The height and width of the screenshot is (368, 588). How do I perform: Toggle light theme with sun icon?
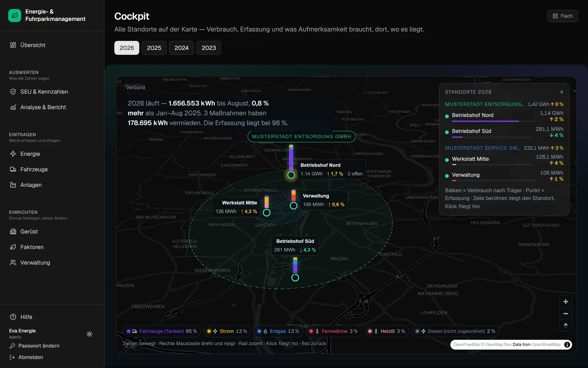(89, 334)
